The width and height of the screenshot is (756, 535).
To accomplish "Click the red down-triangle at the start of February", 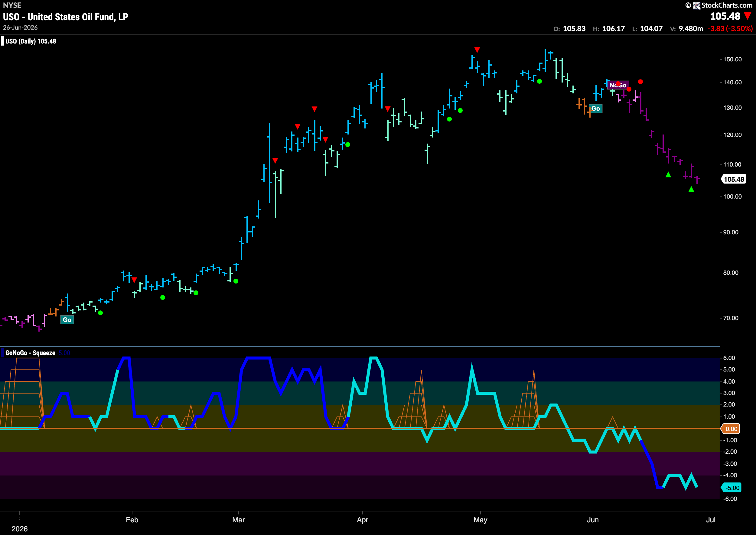I will (134, 280).
